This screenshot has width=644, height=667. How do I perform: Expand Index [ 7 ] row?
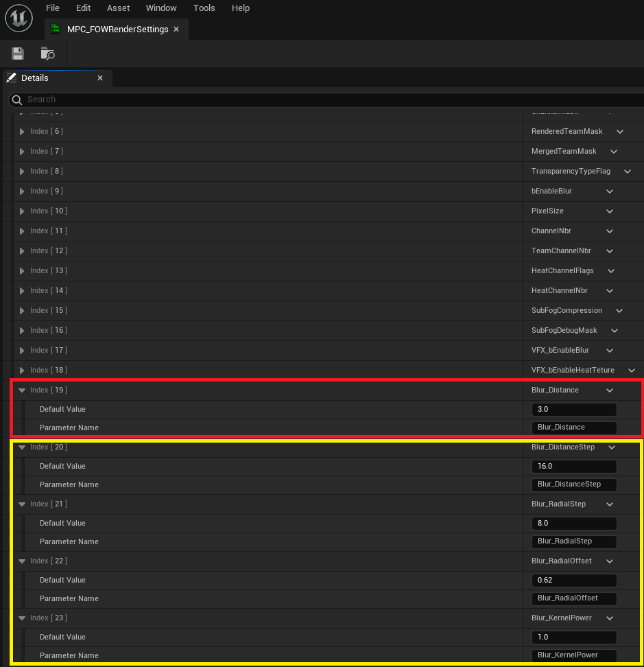pyautogui.click(x=22, y=152)
